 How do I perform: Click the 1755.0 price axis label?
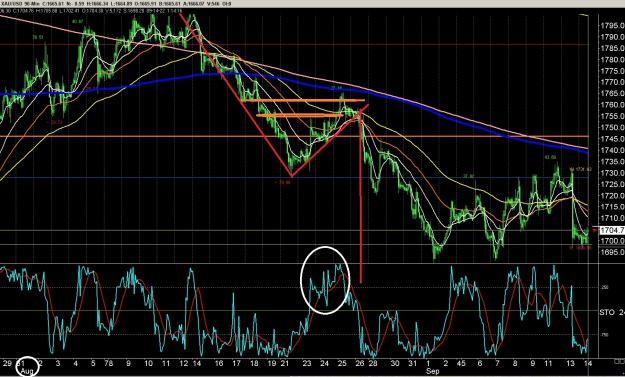[x=613, y=116]
